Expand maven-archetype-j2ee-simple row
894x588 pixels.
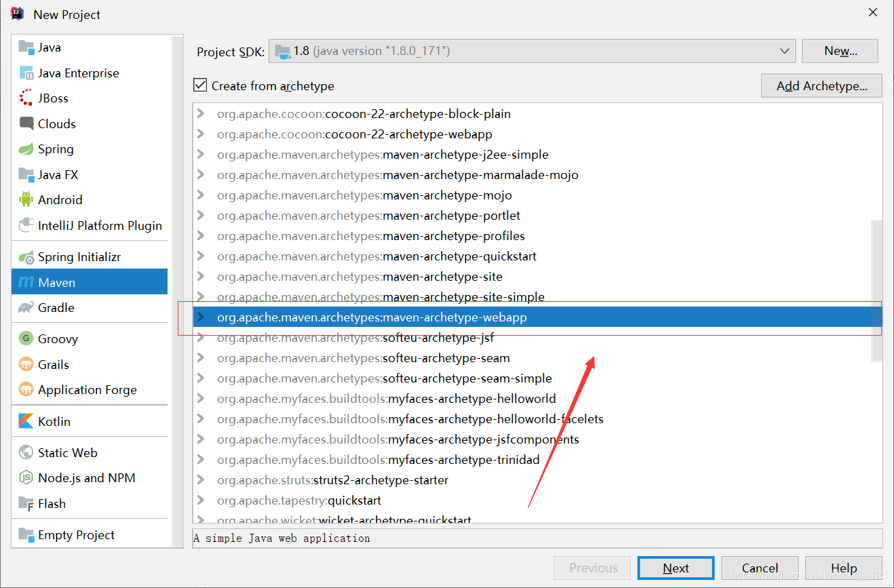coord(200,155)
